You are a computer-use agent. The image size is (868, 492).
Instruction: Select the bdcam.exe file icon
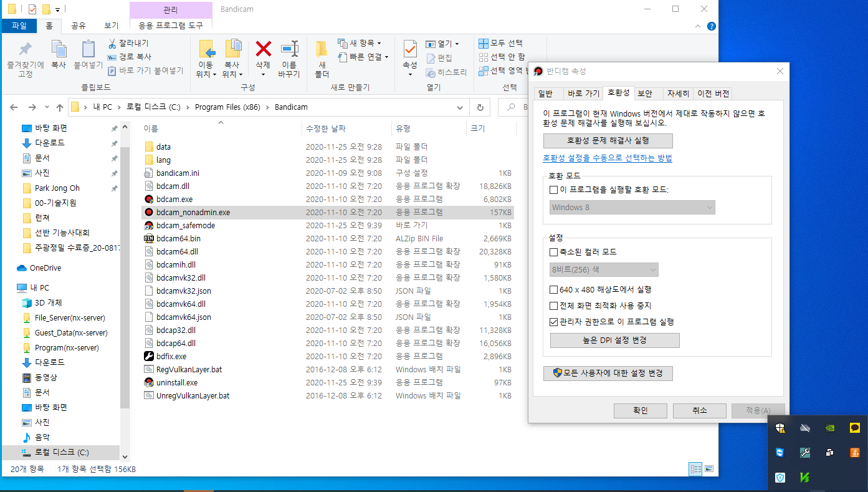pyautogui.click(x=149, y=199)
